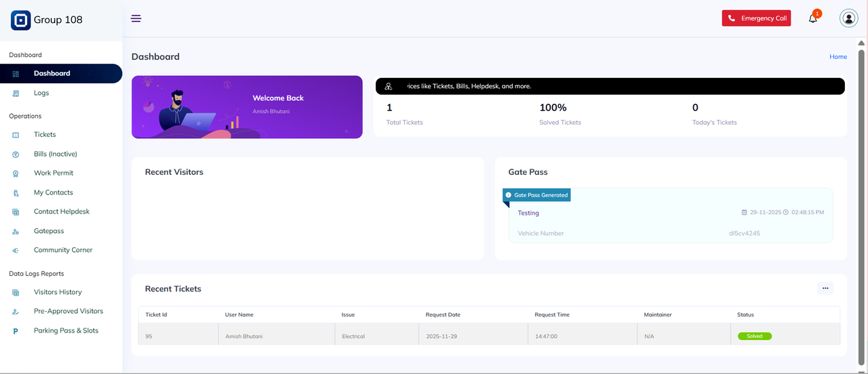Open the user profile avatar icon

tap(848, 18)
